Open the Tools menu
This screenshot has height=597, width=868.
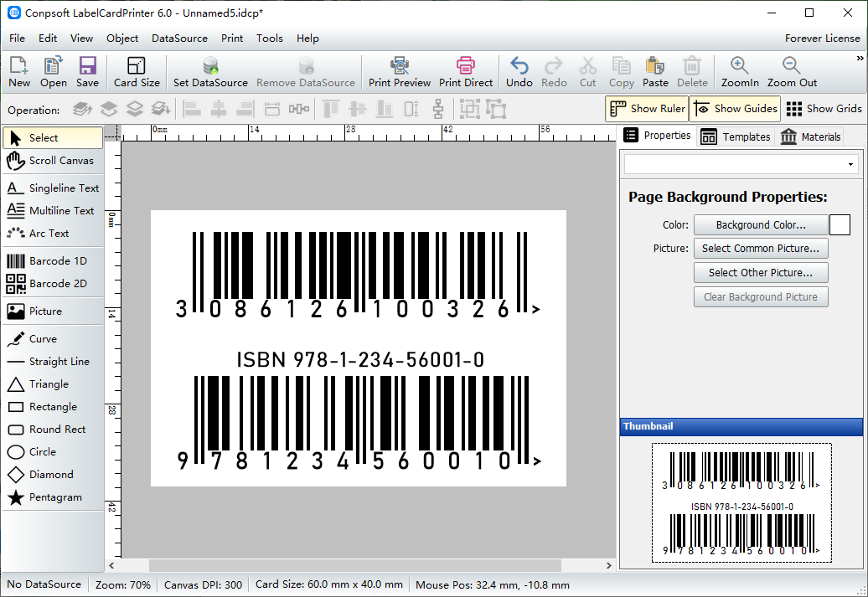point(270,39)
